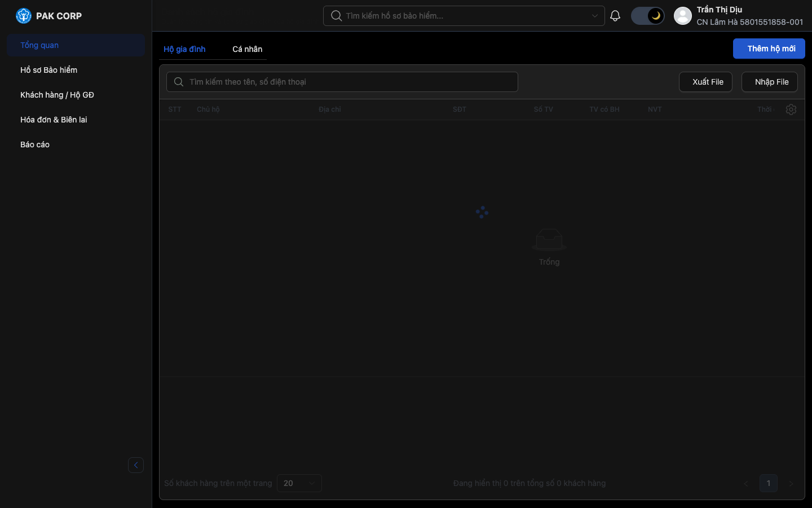The image size is (812, 508).
Task: Open the notifications bell
Action: [x=615, y=16]
